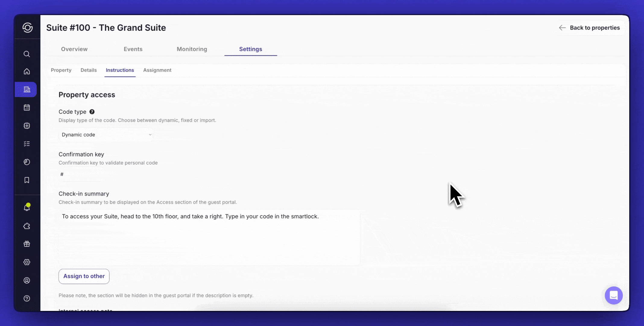Click the Code type help tooltip icon

coord(92,112)
